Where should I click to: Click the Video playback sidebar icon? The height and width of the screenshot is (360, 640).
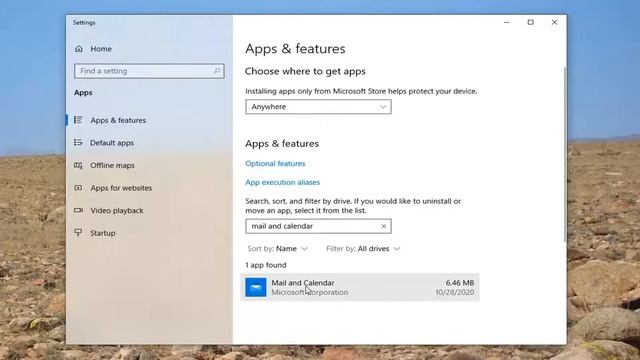[78, 210]
